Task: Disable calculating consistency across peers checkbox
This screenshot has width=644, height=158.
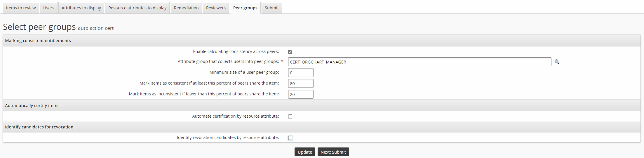Action: (x=290, y=52)
